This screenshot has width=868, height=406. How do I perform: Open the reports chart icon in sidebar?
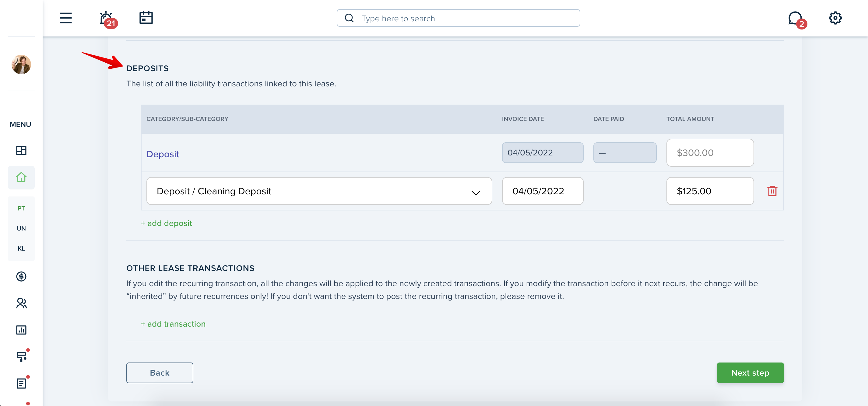[x=21, y=330]
